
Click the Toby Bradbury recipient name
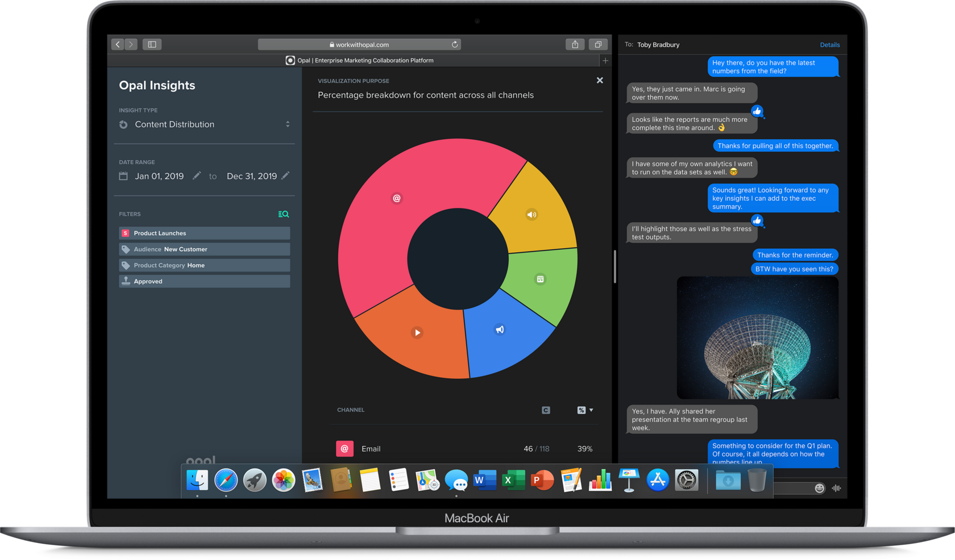point(658,45)
